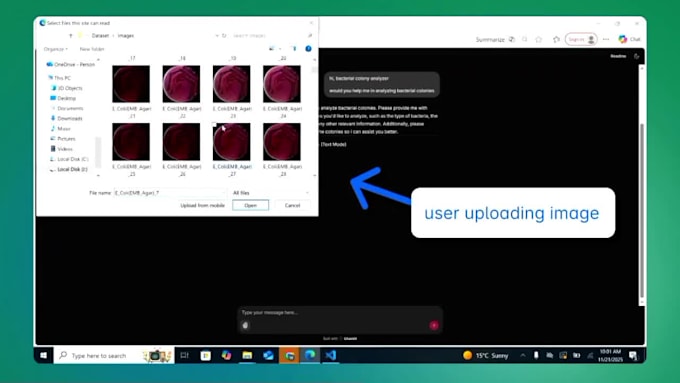Click the browser Summarize button
The image size is (680, 383).
(495, 39)
